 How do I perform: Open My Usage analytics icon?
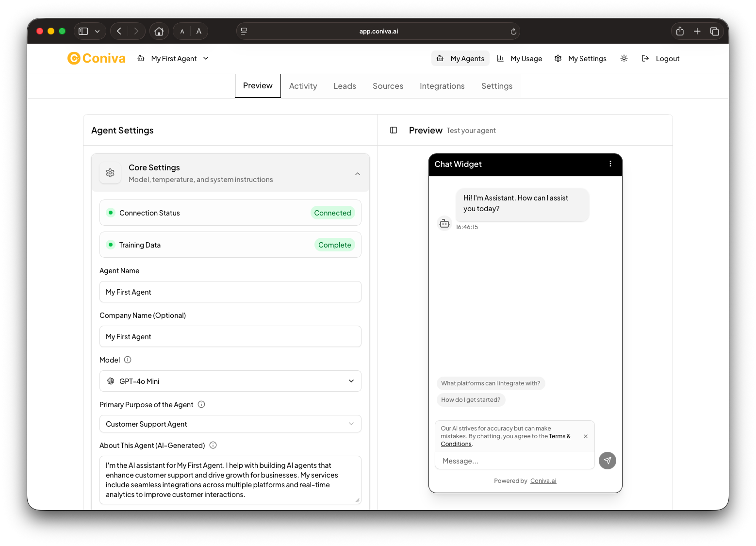[500, 58]
